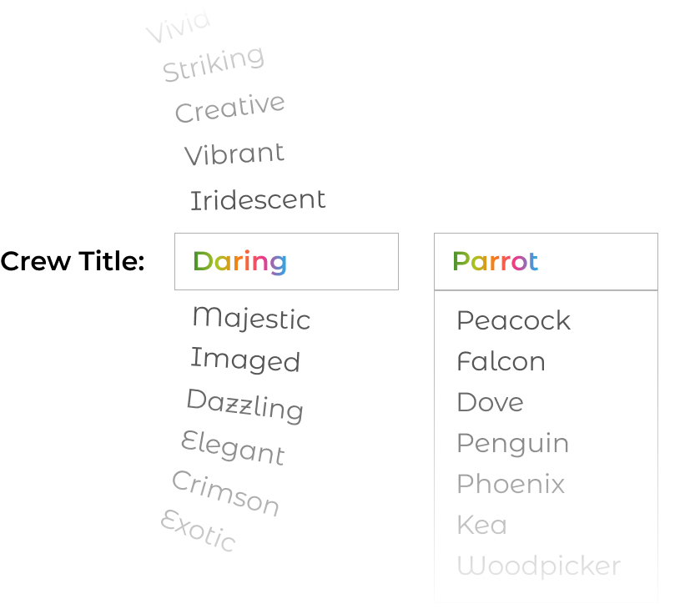Select the Daring adjective field

click(285, 261)
